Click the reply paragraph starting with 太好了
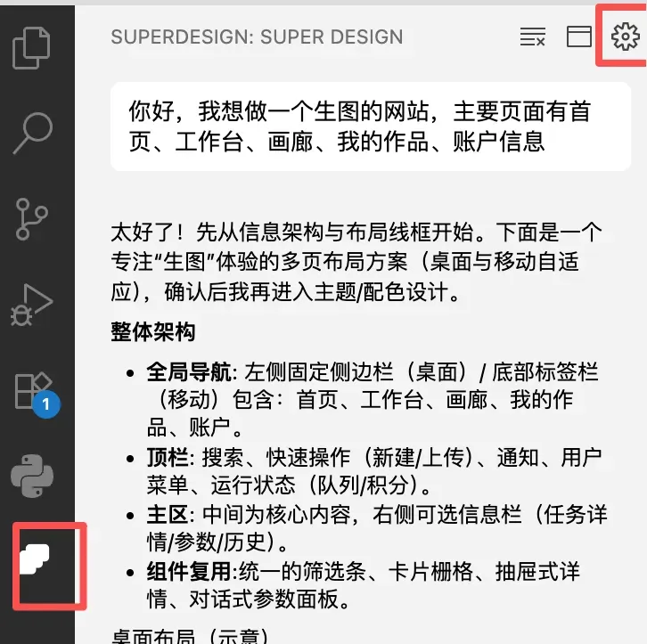The image size is (647, 644). pos(357,262)
